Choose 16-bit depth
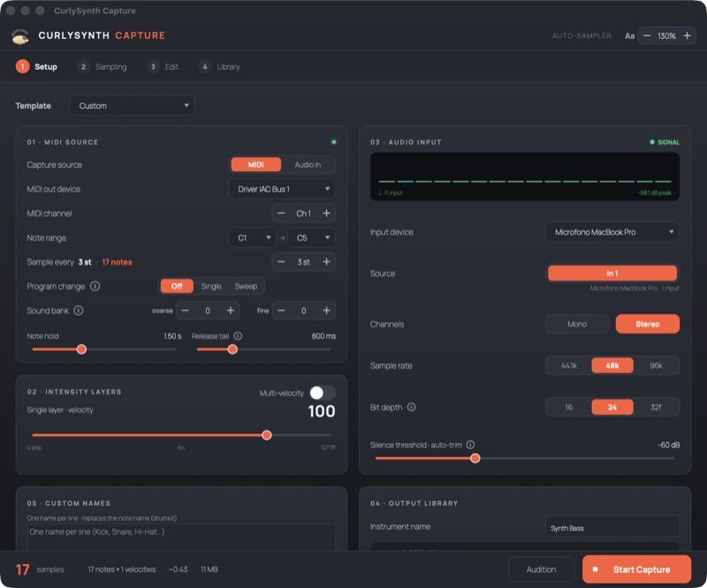 (568, 407)
